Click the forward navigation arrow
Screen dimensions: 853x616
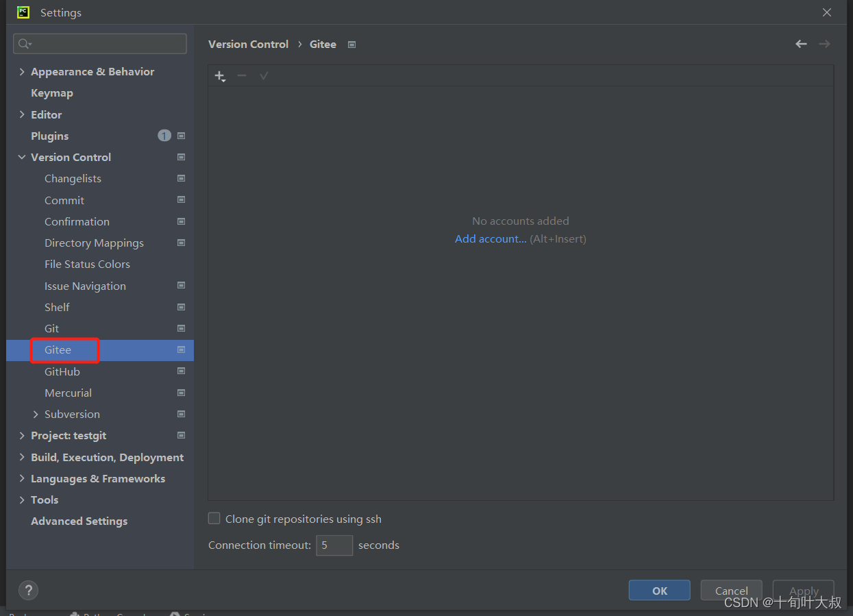point(824,44)
